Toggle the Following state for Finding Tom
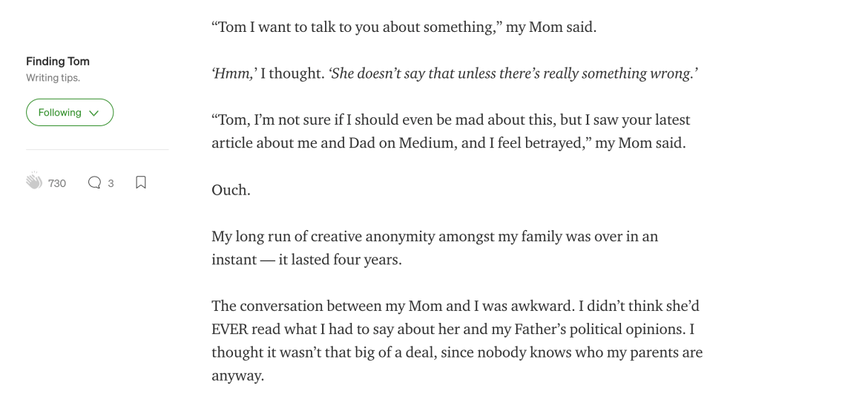Screen dimensions: 868x400 (x=70, y=113)
